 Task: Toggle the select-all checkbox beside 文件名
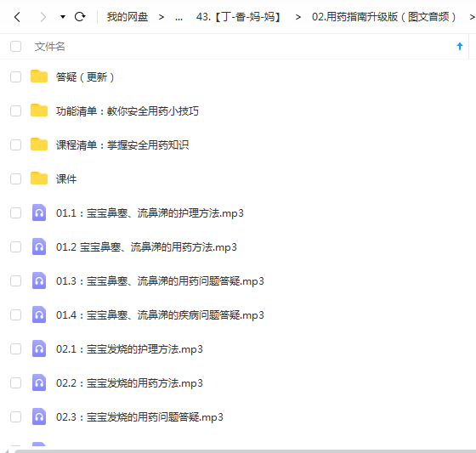[x=16, y=47]
